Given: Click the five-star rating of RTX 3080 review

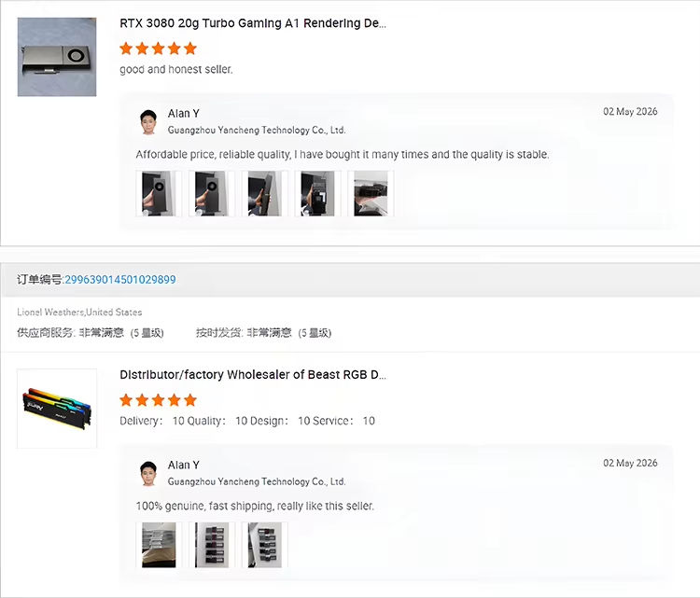Looking at the screenshot, I should coord(158,49).
